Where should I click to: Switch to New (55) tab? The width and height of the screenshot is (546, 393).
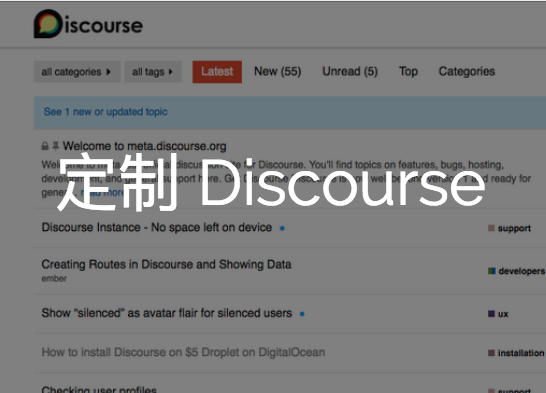coord(278,71)
